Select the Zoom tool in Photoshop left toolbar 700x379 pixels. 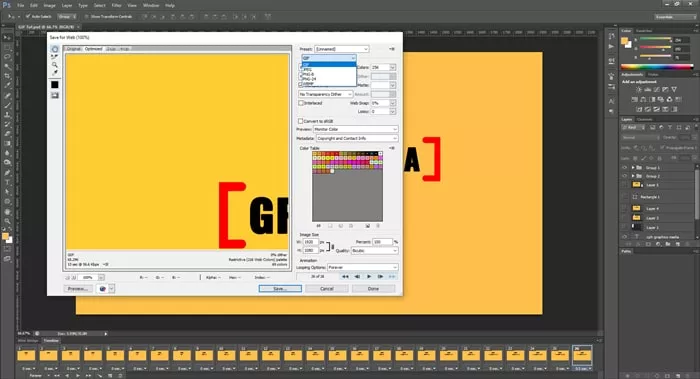[x=7, y=221]
